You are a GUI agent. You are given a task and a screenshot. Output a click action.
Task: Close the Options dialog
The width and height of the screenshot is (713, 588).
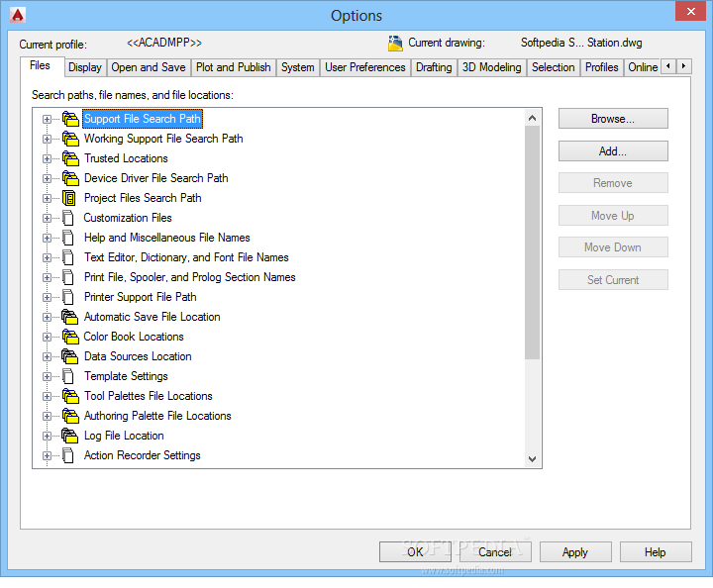690,11
